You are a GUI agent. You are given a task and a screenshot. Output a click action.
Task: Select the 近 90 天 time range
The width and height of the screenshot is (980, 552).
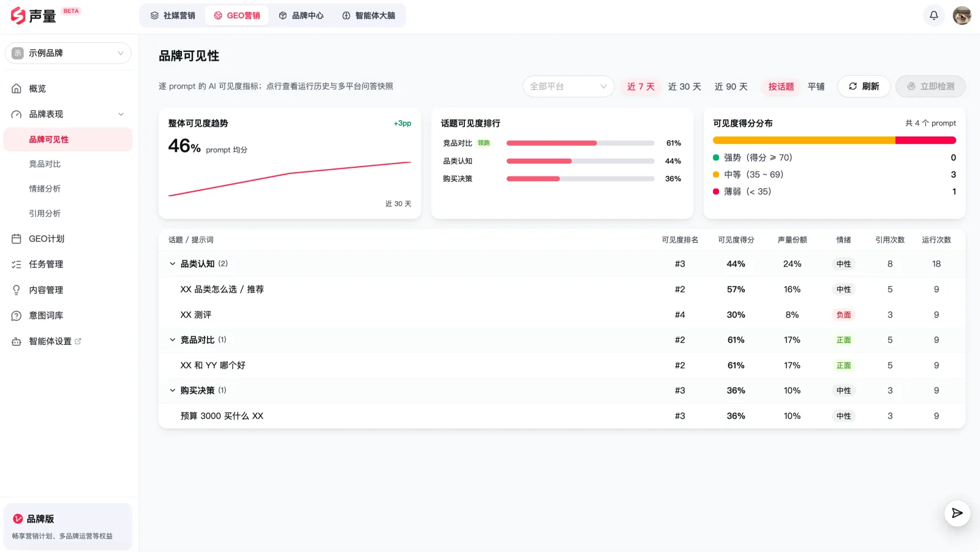click(x=731, y=87)
